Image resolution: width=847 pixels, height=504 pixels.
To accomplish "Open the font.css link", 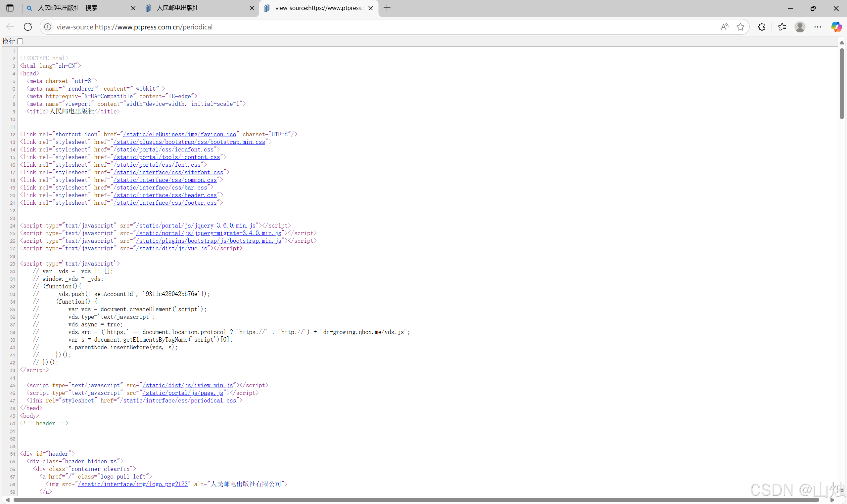I will point(157,165).
